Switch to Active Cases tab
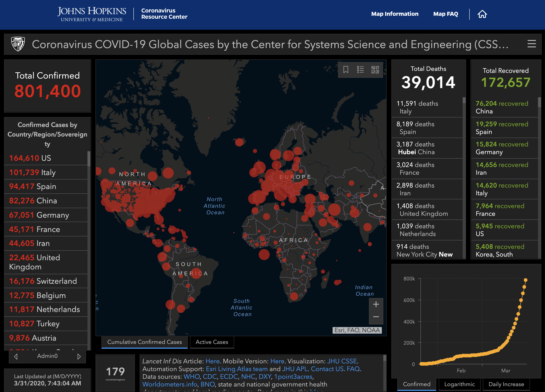Screen dimensions: 545x392 (212, 342)
